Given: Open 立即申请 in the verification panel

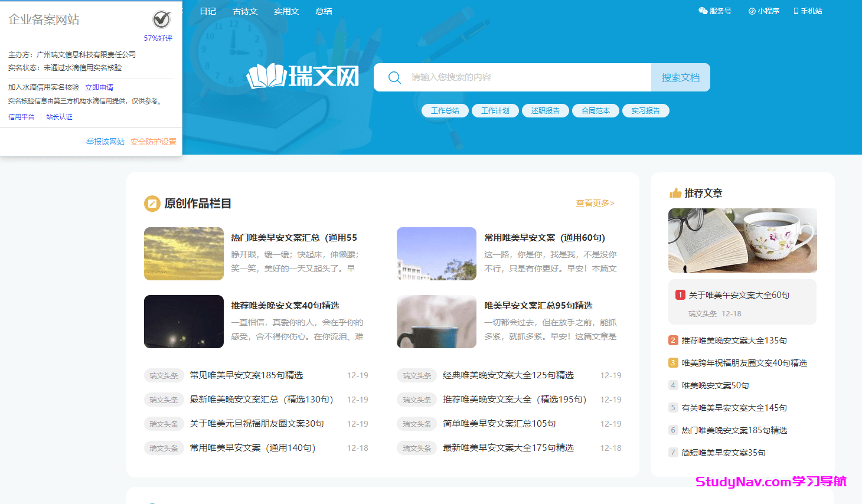Looking at the screenshot, I should [x=98, y=87].
